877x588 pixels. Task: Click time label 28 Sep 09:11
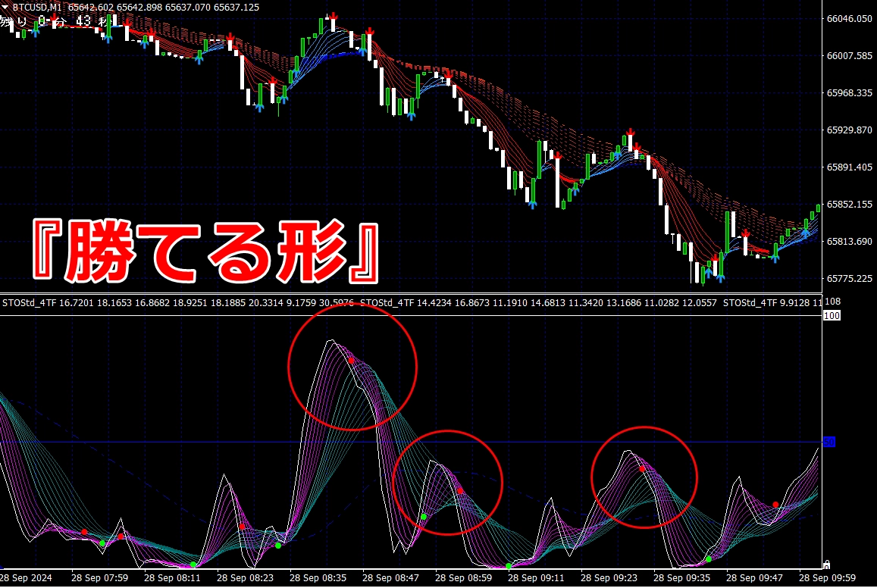point(536,578)
